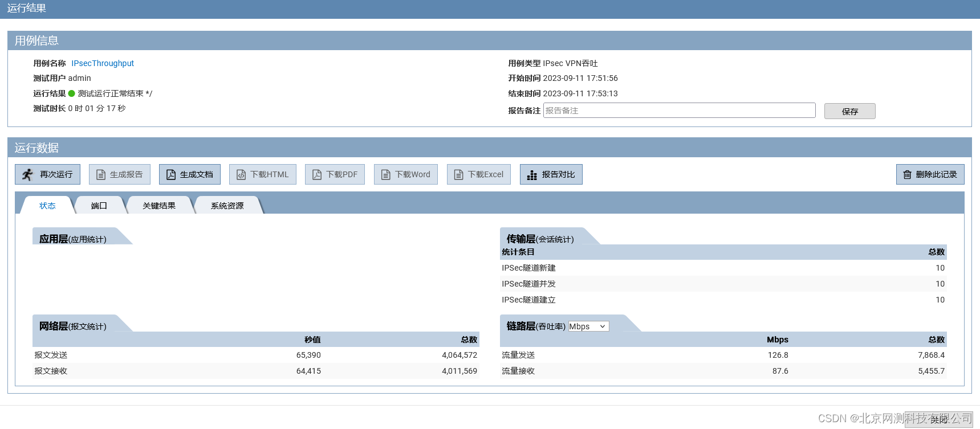Viewport: 980px width, 429px height.
Task: Click the value 65,390
Action: [308, 355]
